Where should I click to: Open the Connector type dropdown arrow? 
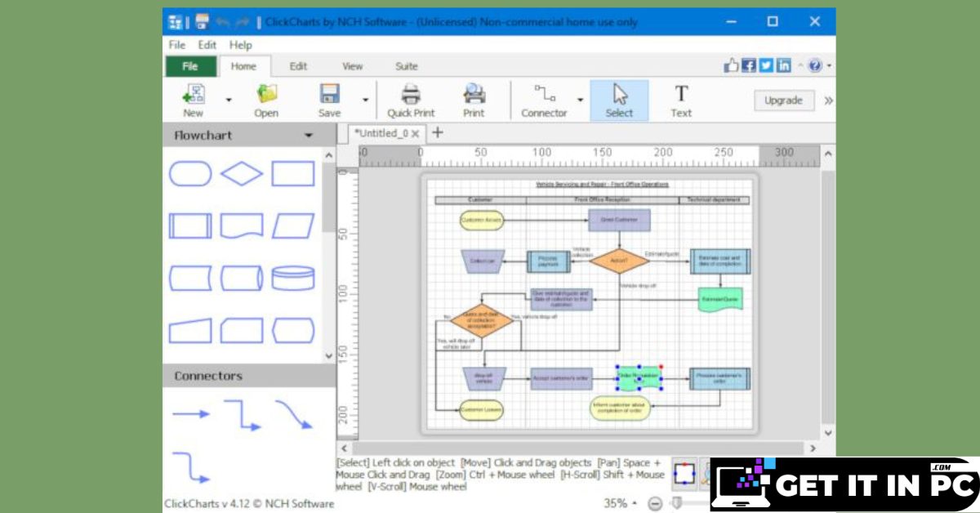[x=580, y=100]
